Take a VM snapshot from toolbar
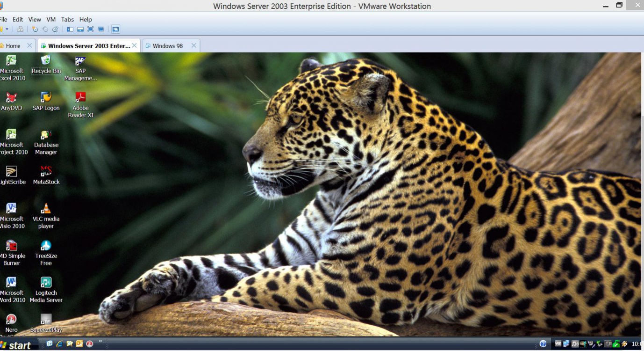 35,29
